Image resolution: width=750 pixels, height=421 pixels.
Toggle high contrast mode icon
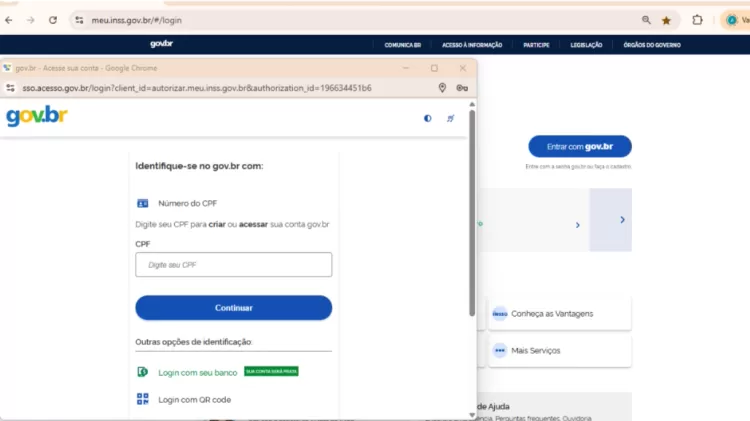tap(428, 118)
